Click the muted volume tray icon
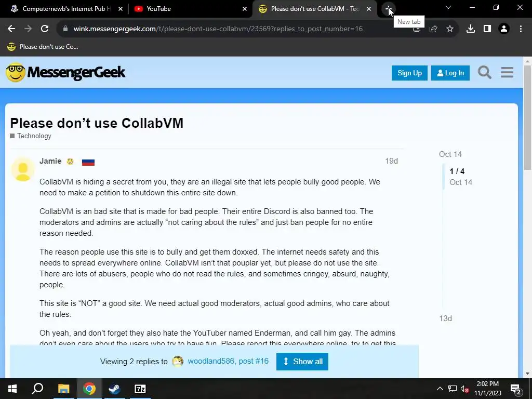The height and width of the screenshot is (399, 532). [x=464, y=389]
